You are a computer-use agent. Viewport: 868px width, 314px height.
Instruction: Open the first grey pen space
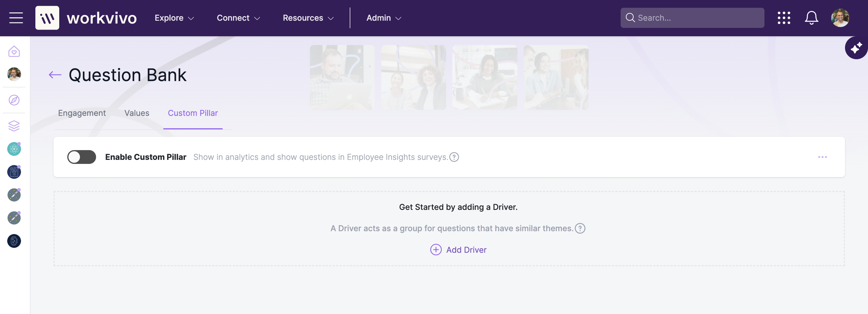pos(14,195)
